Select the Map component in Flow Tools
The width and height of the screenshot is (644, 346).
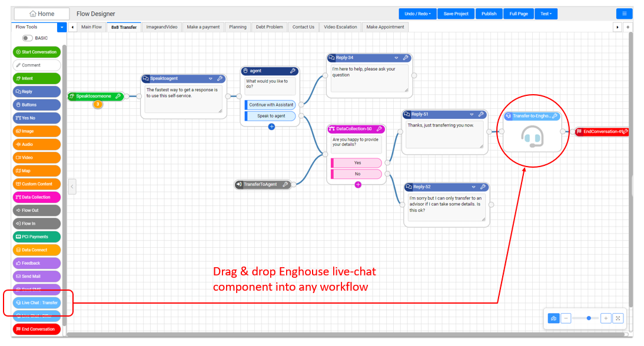click(35, 171)
